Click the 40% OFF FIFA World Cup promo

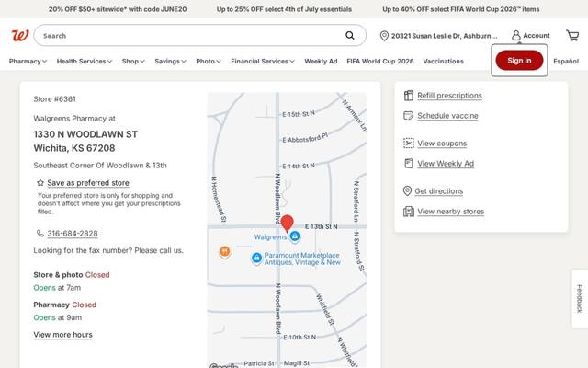click(x=461, y=9)
